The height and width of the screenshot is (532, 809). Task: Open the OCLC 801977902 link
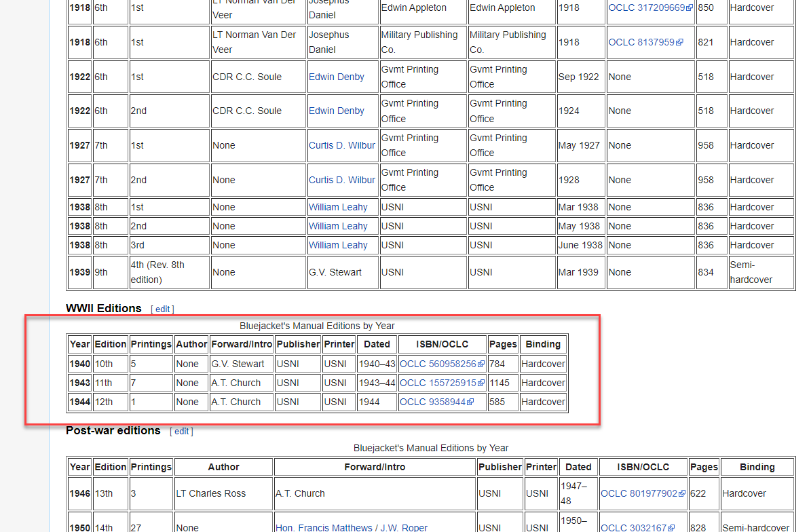coord(639,493)
